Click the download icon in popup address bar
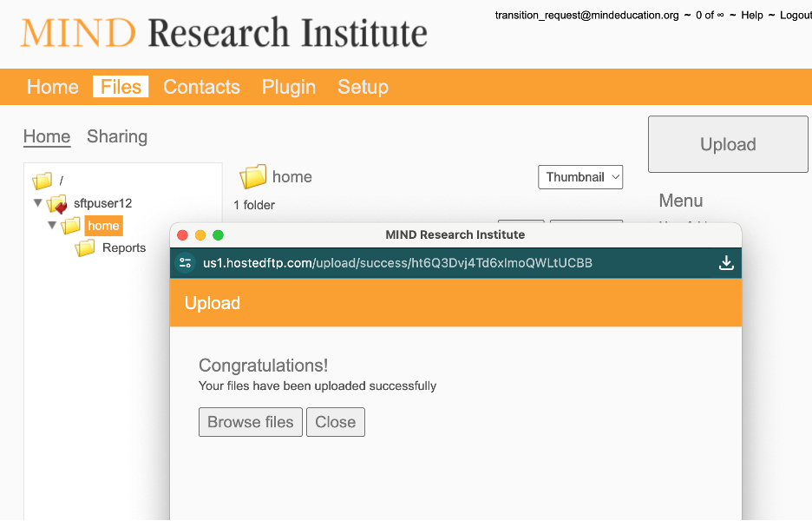Viewport: 812px width, 521px height. click(726, 263)
